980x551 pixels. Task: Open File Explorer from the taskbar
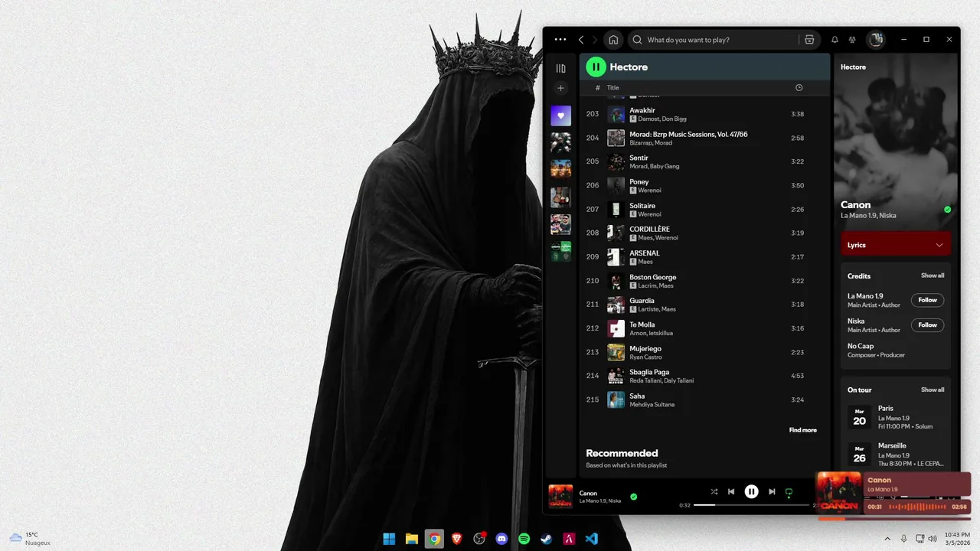pyautogui.click(x=411, y=539)
